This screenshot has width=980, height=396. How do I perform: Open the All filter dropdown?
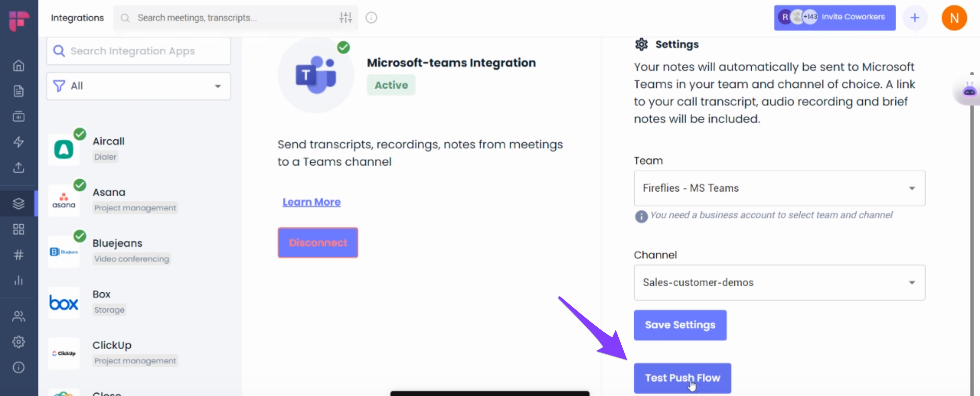pyautogui.click(x=138, y=86)
